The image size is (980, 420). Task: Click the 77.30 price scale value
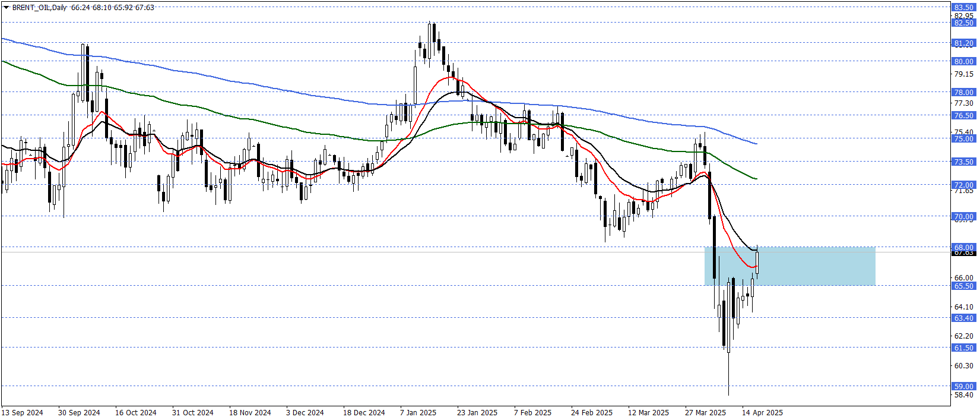coord(963,103)
